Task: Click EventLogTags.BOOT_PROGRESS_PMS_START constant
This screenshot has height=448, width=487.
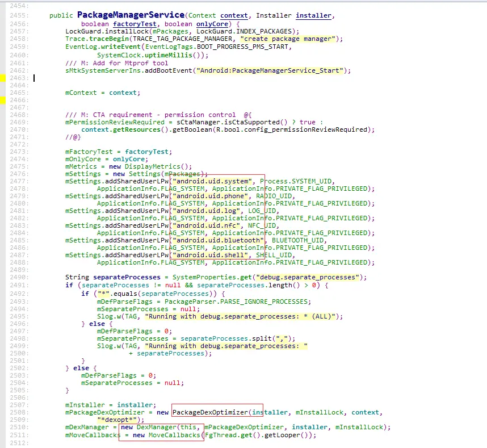Action: (x=216, y=47)
